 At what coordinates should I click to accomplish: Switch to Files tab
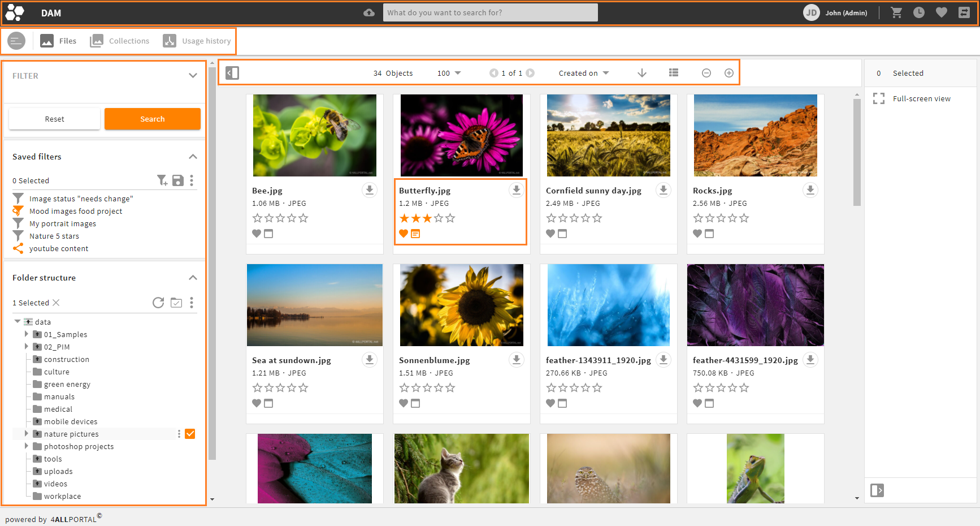tap(58, 41)
